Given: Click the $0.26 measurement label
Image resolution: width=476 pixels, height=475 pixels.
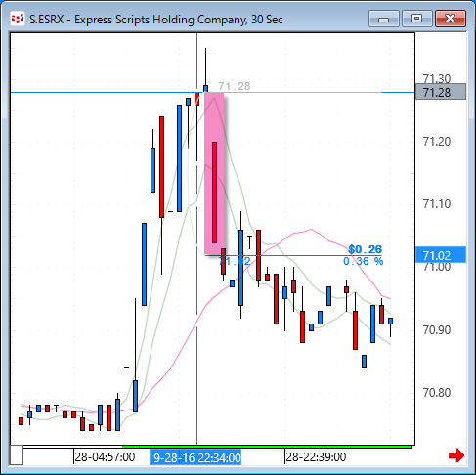Looking at the screenshot, I should 365,249.
